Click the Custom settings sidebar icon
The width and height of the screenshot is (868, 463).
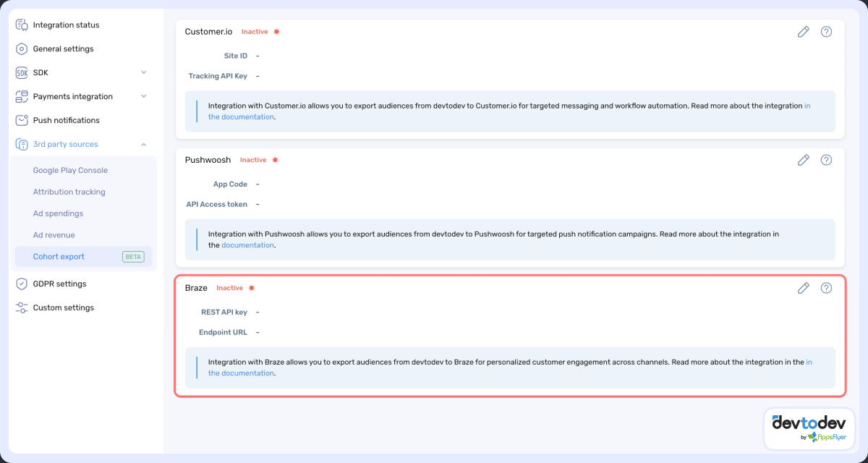click(x=21, y=307)
